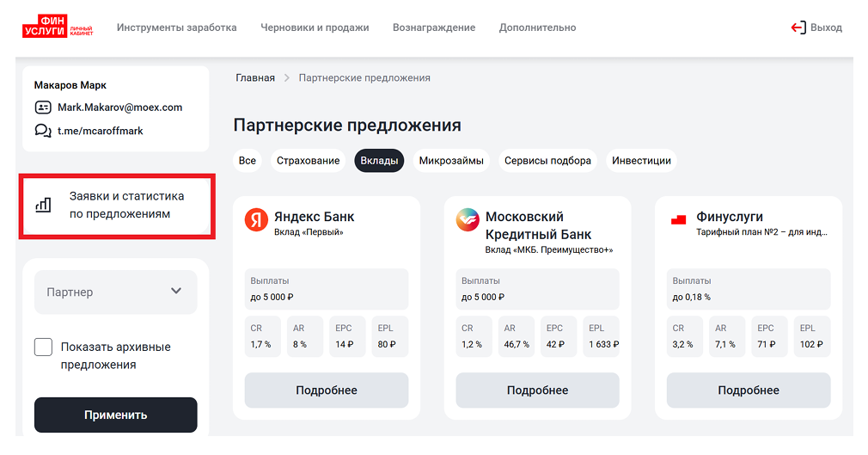Click the Яндекс Банк red logo

[256, 219]
